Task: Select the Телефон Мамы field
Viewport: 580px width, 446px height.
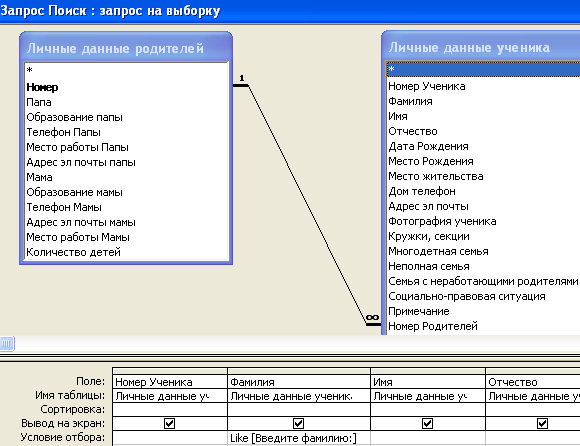Action: pyautogui.click(x=64, y=207)
